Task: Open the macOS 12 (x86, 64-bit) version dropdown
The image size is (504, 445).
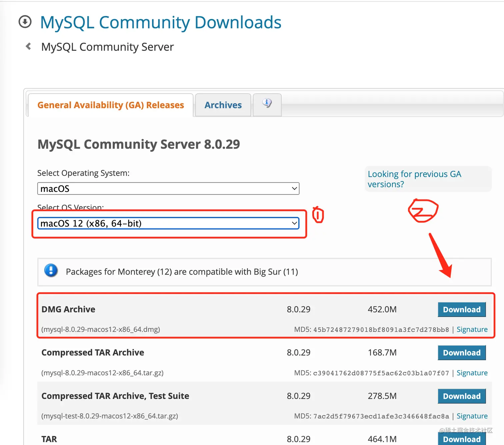Action: click(x=168, y=223)
